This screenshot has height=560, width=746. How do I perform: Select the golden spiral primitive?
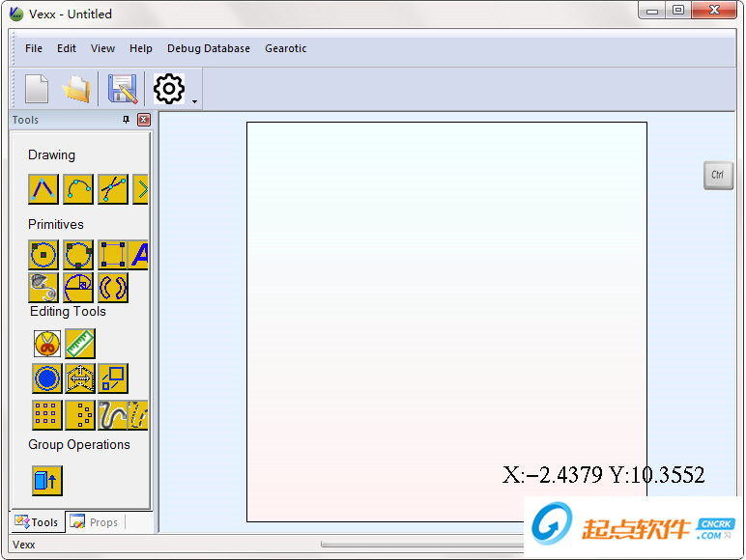click(78, 288)
